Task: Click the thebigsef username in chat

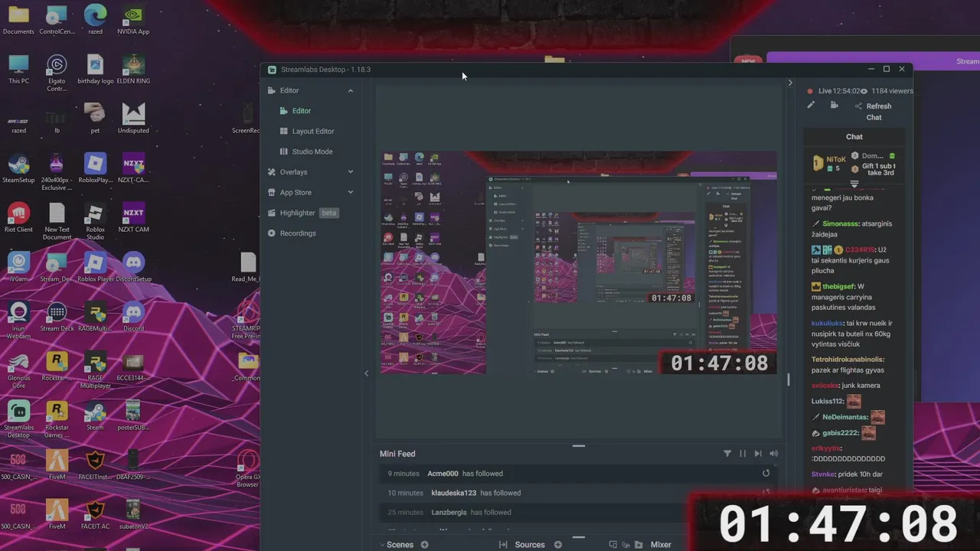Action: tap(838, 287)
